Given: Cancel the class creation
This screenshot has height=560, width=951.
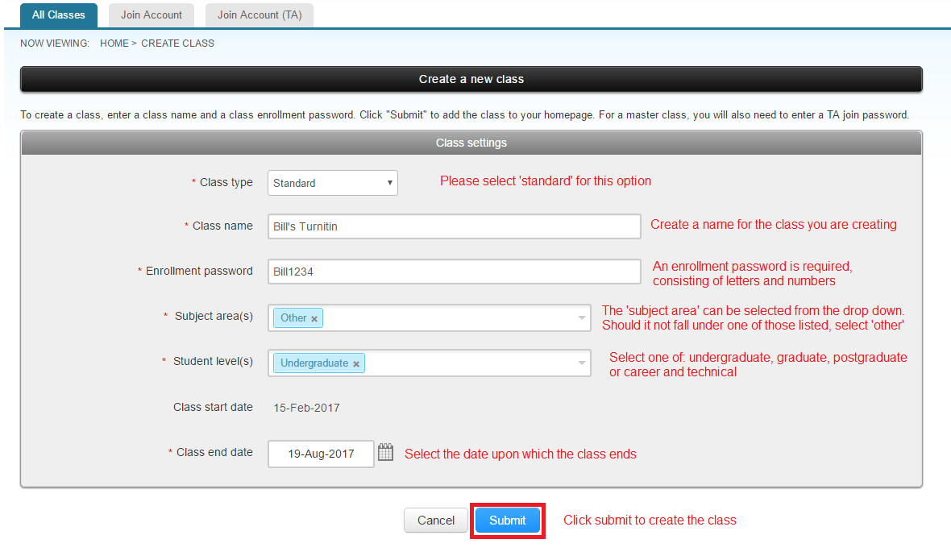Looking at the screenshot, I should pos(436,521).
